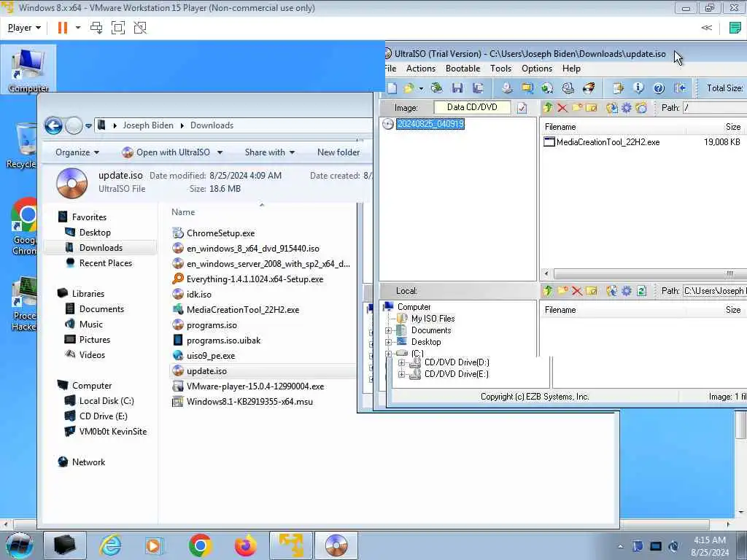Click the image Path input field showing /

[x=715, y=108]
